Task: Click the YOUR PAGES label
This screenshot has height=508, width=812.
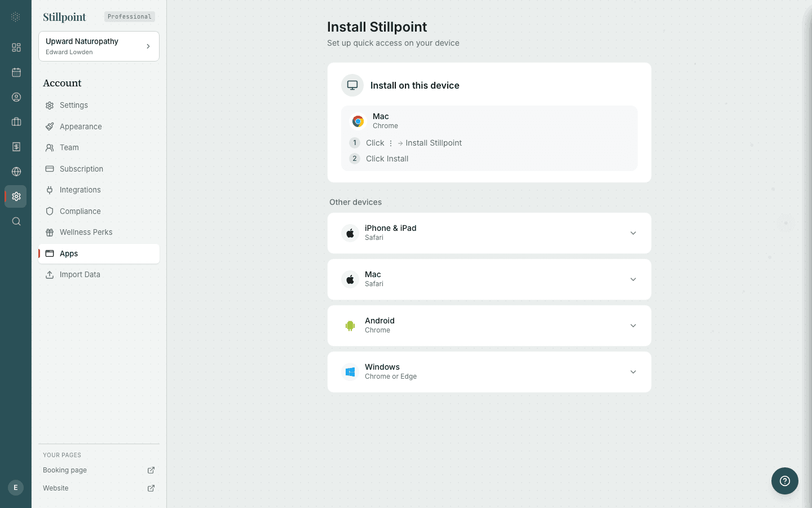Action: (62, 455)
